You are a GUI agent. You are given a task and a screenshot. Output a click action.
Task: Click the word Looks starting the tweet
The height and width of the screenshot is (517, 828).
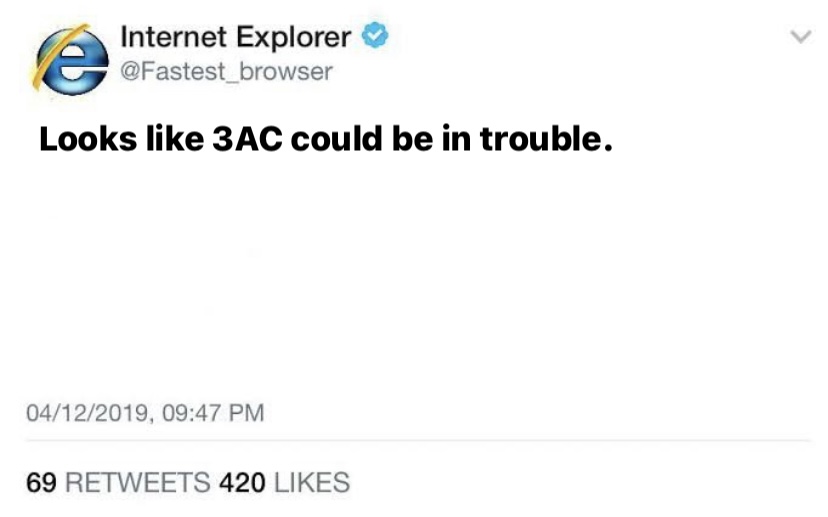pos(88,139)
